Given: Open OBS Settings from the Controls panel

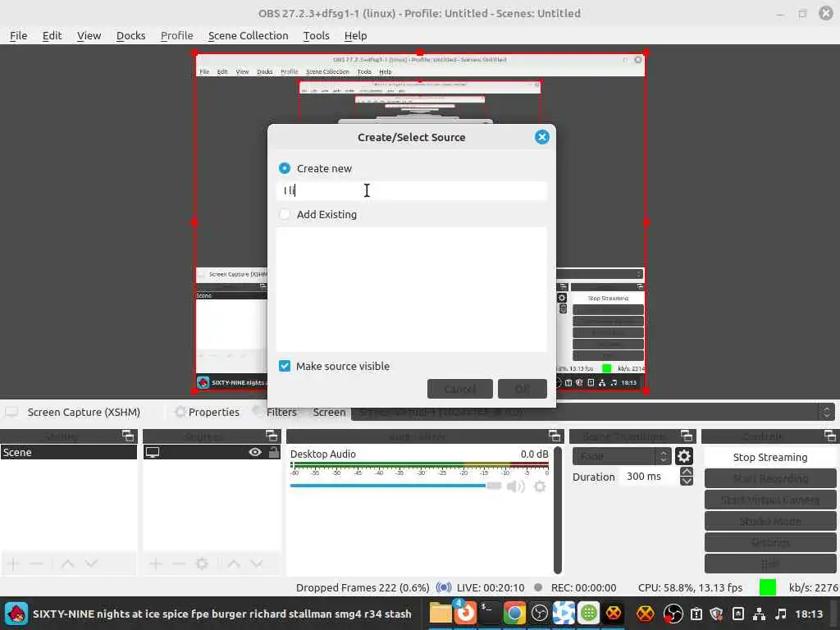Looking at the screenshot, I should 769,543.
